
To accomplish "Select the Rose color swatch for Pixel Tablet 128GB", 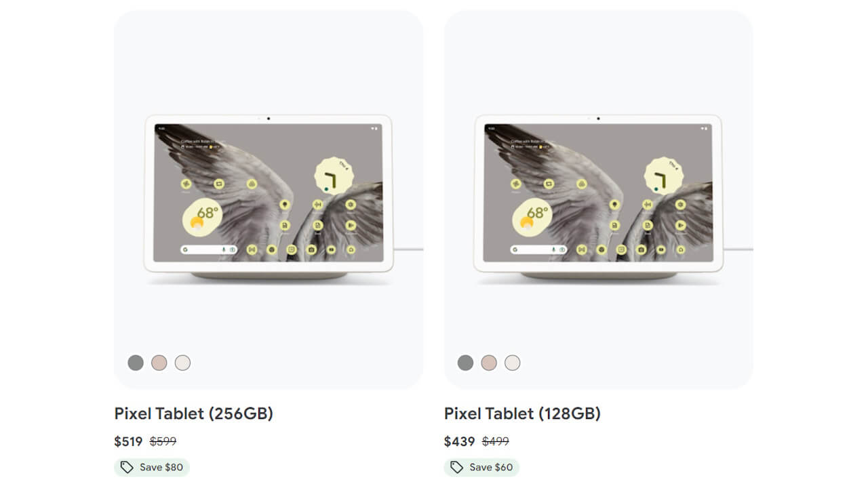I will click(489, 363).
